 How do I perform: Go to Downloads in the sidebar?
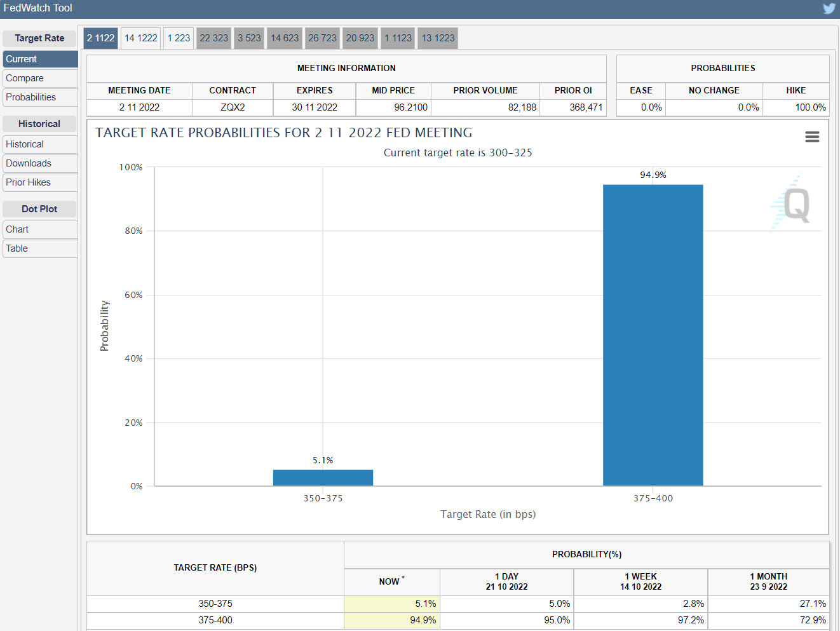40,163
